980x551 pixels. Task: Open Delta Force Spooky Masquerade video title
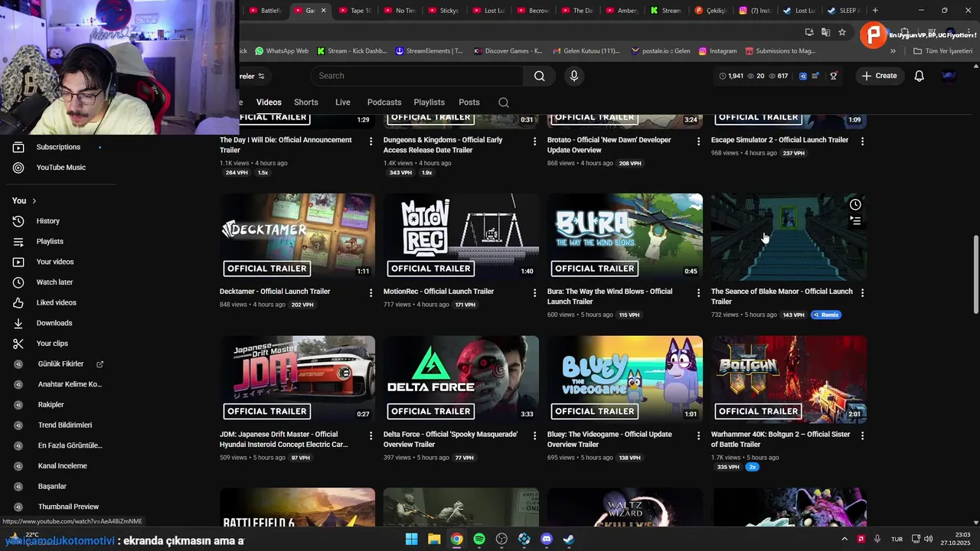click(450, 439)
